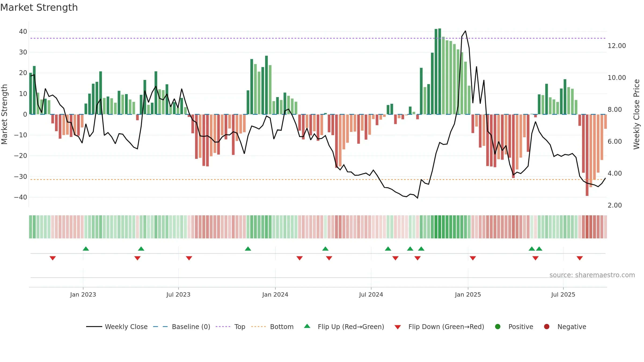The width and height of the screenshot is (644, 362).
Task: Click the Negative legend label
Action: tap(572, 327)
